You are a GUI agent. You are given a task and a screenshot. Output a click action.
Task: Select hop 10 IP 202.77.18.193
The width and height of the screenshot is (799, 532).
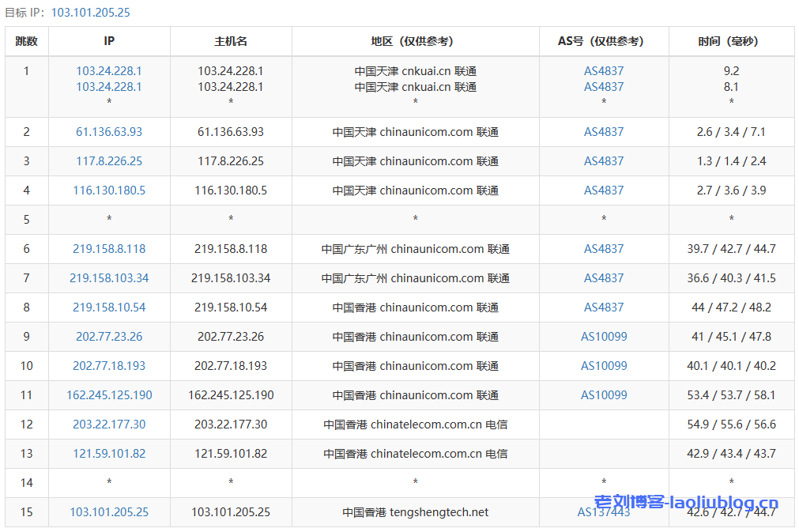[108, 366]
